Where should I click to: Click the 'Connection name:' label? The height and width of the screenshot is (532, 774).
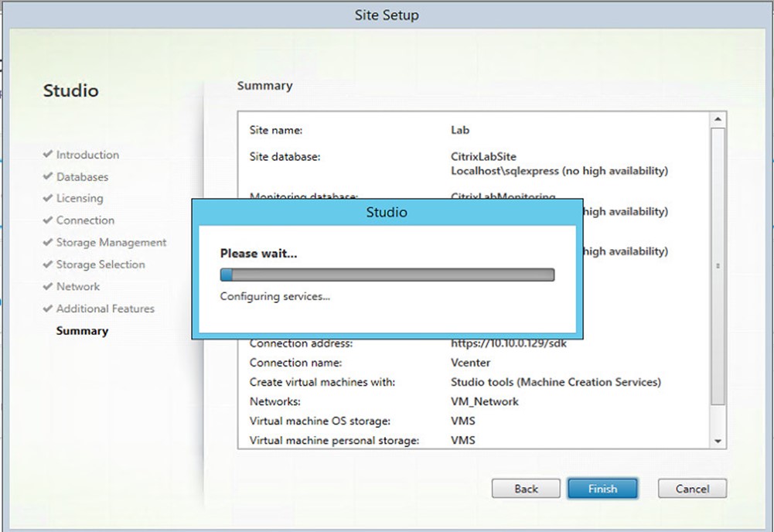tap(295, 363)
